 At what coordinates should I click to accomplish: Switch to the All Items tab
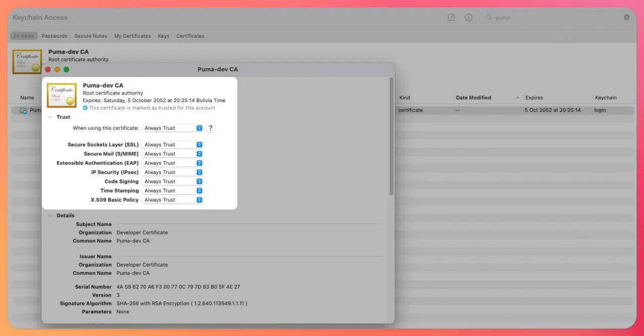(24, 36)
